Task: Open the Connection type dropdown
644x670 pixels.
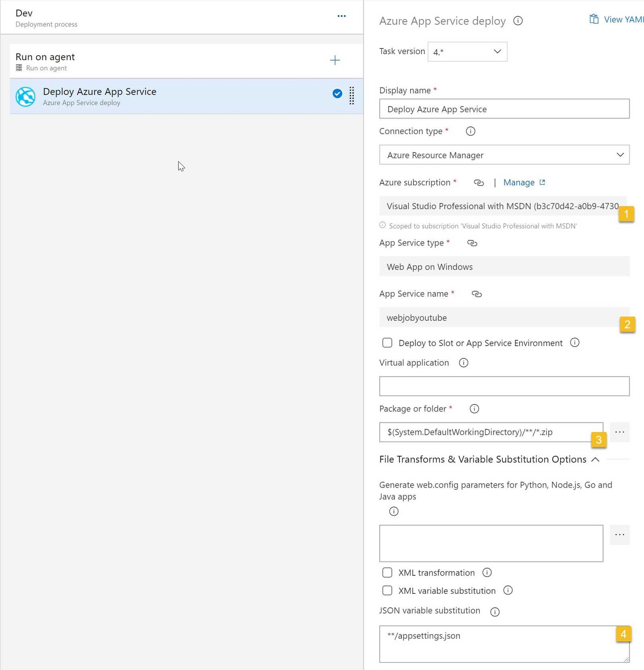Action: pos(504,155)
